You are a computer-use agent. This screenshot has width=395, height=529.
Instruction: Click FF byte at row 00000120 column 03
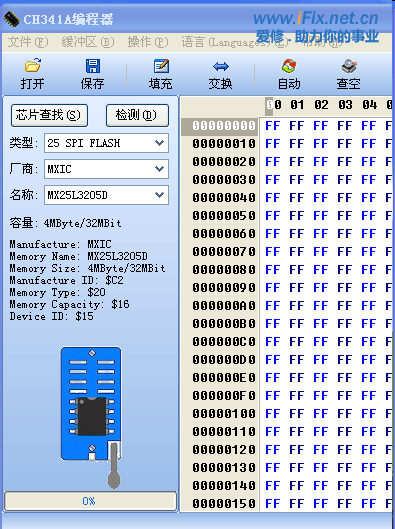(x=345, y=449)
